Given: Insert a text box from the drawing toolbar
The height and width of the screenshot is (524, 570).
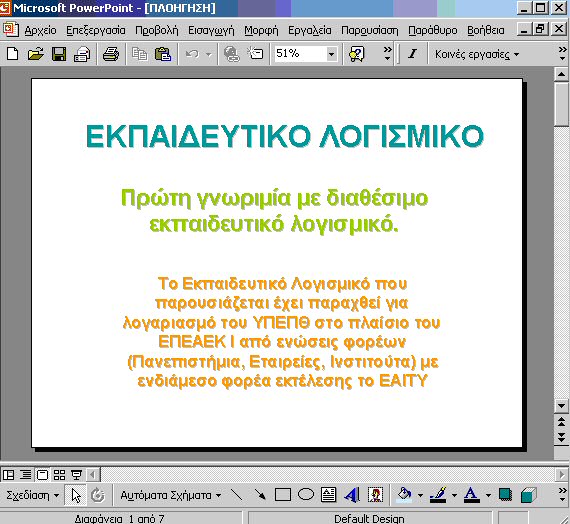Looking at the screenshot, I should [329, 495].
